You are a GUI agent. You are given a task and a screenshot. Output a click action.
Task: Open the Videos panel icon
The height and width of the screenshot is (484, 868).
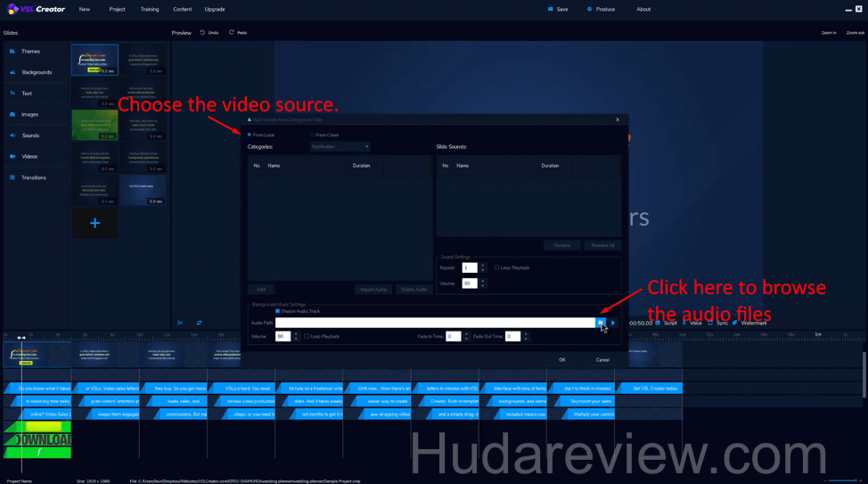click(x=12, y=156)
